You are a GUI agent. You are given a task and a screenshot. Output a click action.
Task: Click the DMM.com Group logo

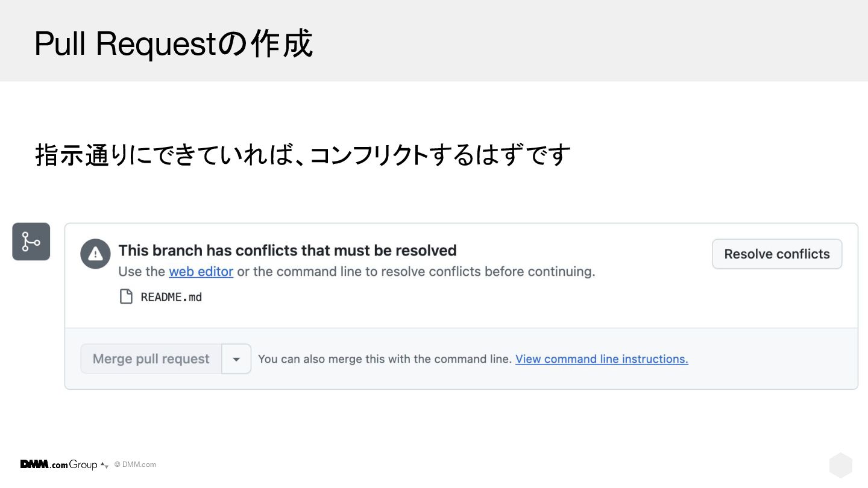click(58, 465)
